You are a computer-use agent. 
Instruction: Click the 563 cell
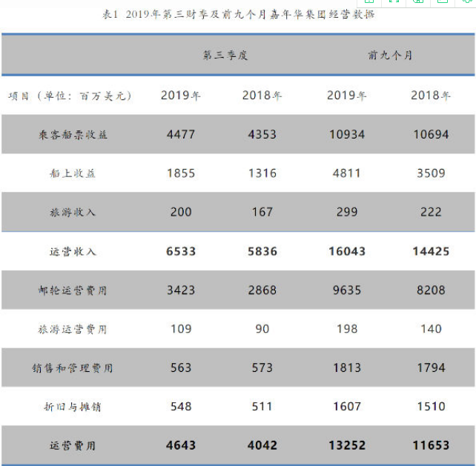coord(181,368)
